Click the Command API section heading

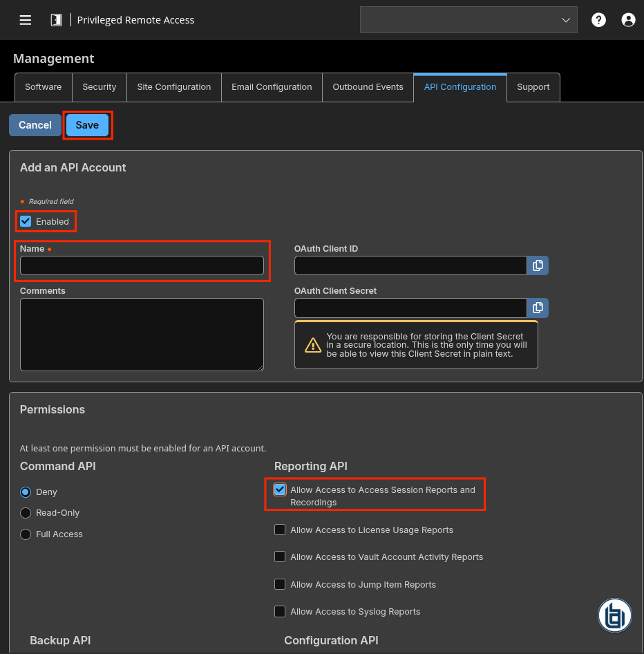point(58,467)
